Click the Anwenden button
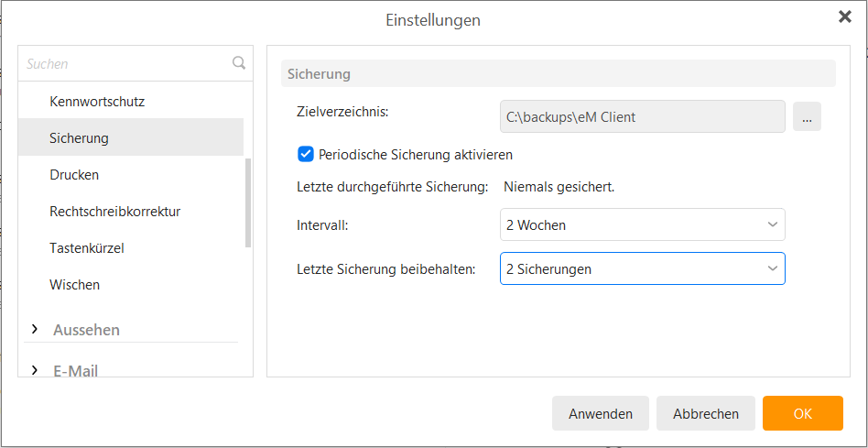The height and width of the screenshot is (448, 868). click(x=601, y=413)
